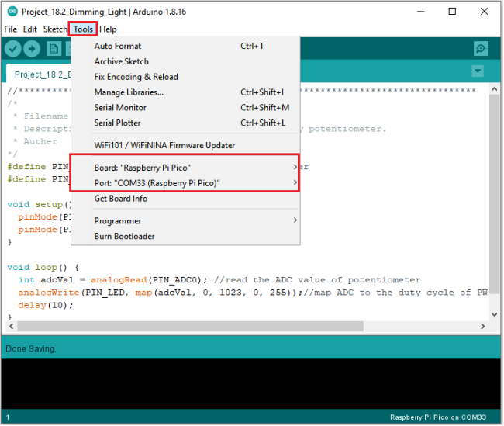Screen dimensions: 504x426
Task: Click "void loop()" in the editor
Action: [x=37, y=268]
